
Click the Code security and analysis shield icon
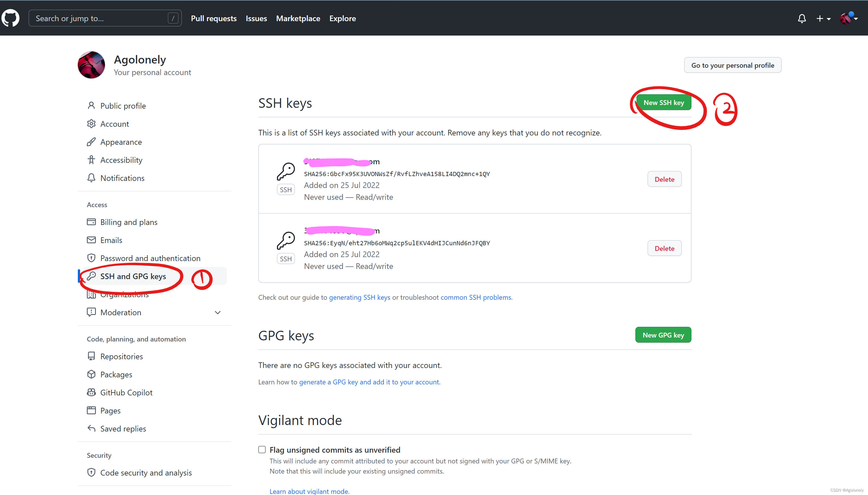coord(91,472)
